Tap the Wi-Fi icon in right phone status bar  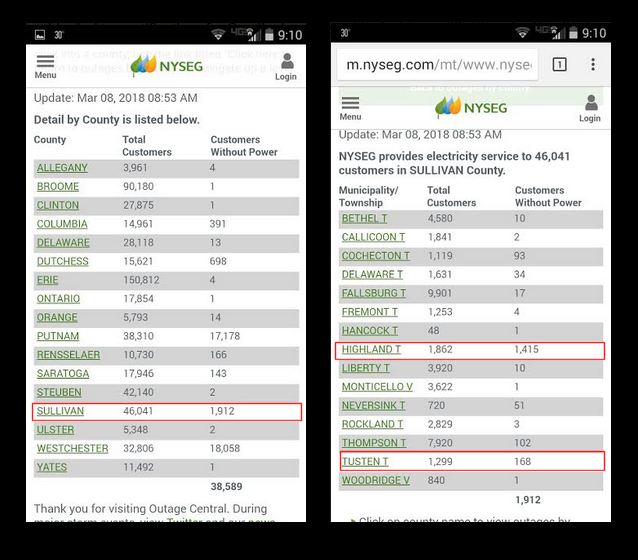click(x=522, y=33)
